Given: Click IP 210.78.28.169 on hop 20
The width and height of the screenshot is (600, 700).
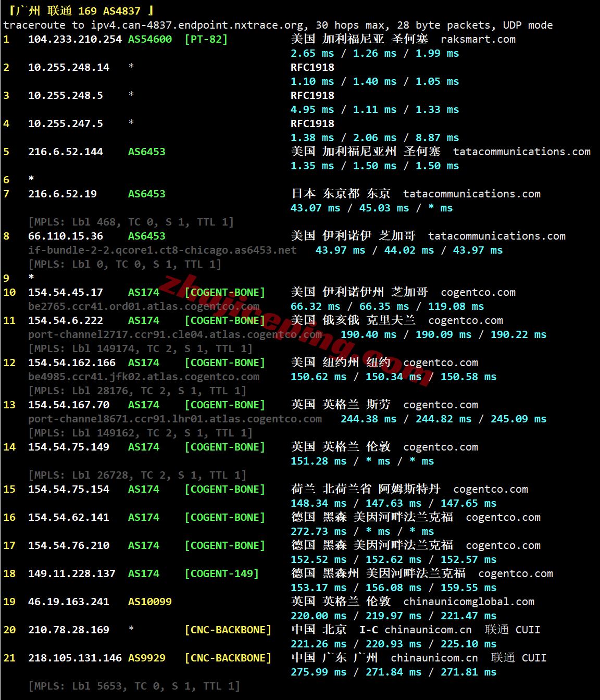Looking at the screenshot, I should click(69, 630).
